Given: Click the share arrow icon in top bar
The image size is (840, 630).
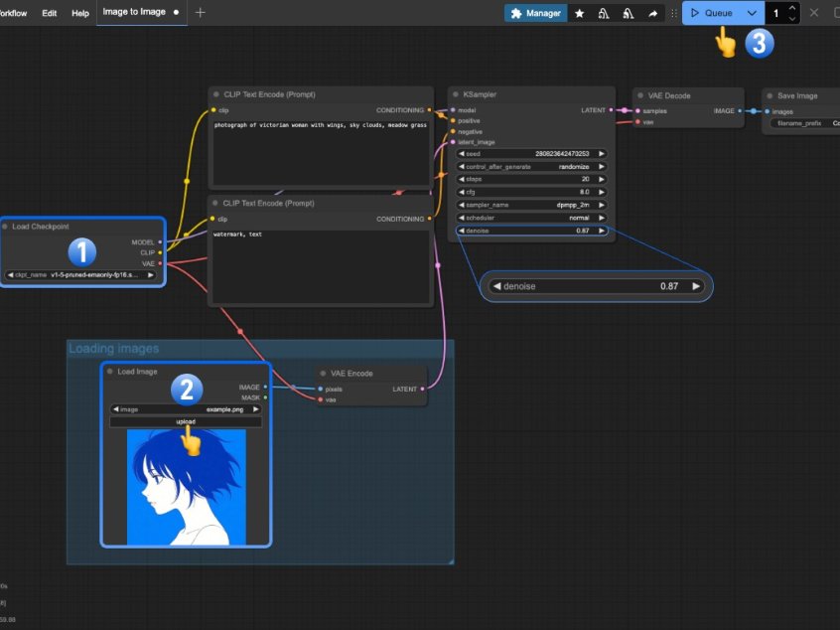Looking at the screenshot, I should tap(652, 13).
